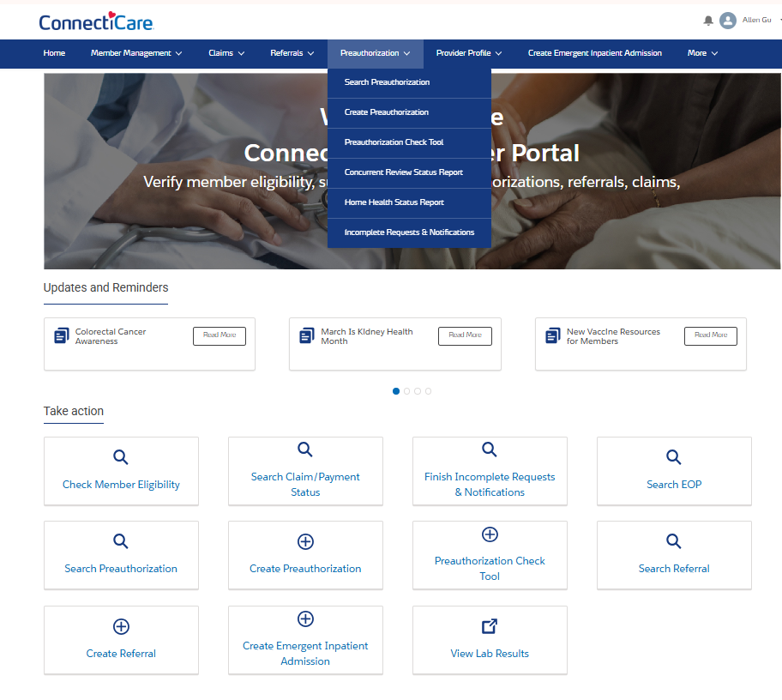Click the Colorectal Cancer Awareness document icon
This screenshot has width=782, height=700.
tap(62, 336)
